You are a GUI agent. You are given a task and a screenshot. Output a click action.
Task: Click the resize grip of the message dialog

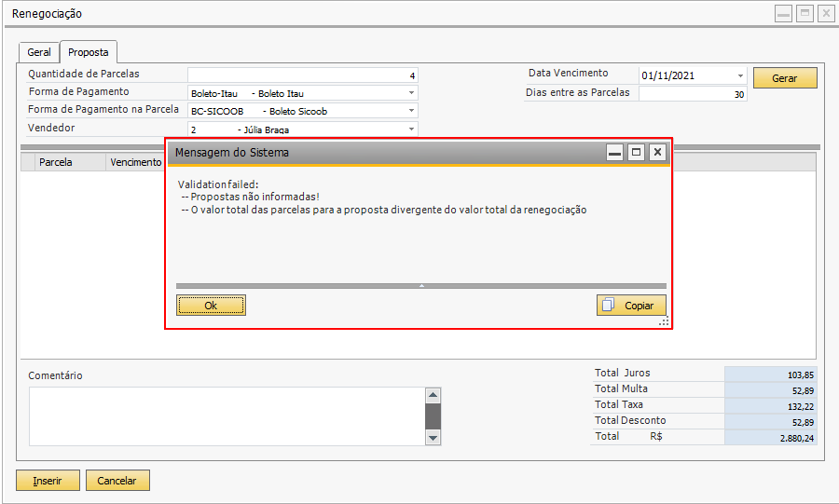664,321
